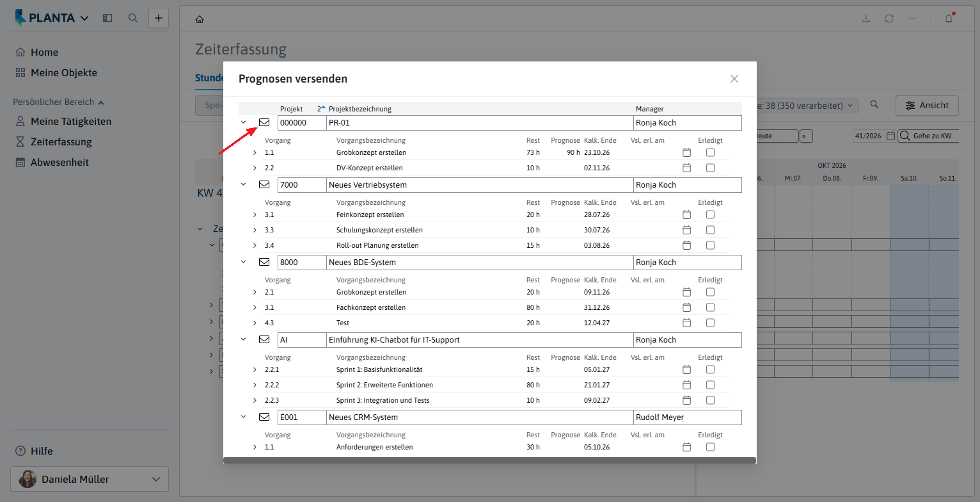Send forecast mail for Neues CRM-System
This screenshot has height=502, width=980.
[x=264, y=417]
